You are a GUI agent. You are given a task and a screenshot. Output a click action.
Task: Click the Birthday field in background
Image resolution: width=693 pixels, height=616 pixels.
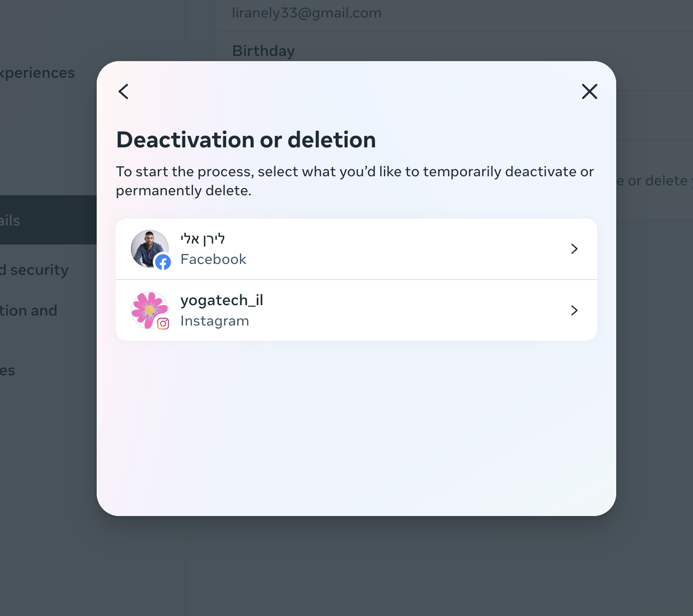(x=264, y=51)
